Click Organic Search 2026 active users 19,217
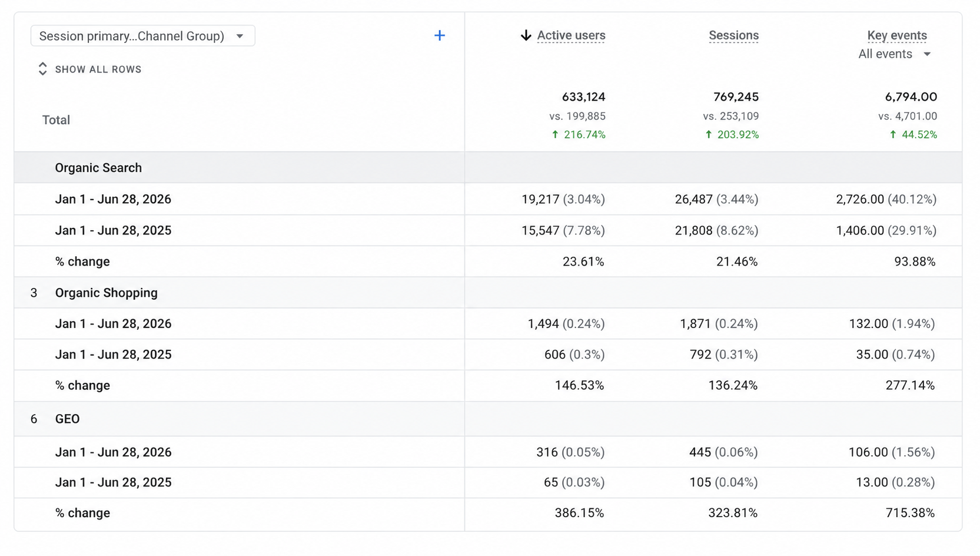The height and width of the screenshot is (556, 980). [x=540, y=199]
